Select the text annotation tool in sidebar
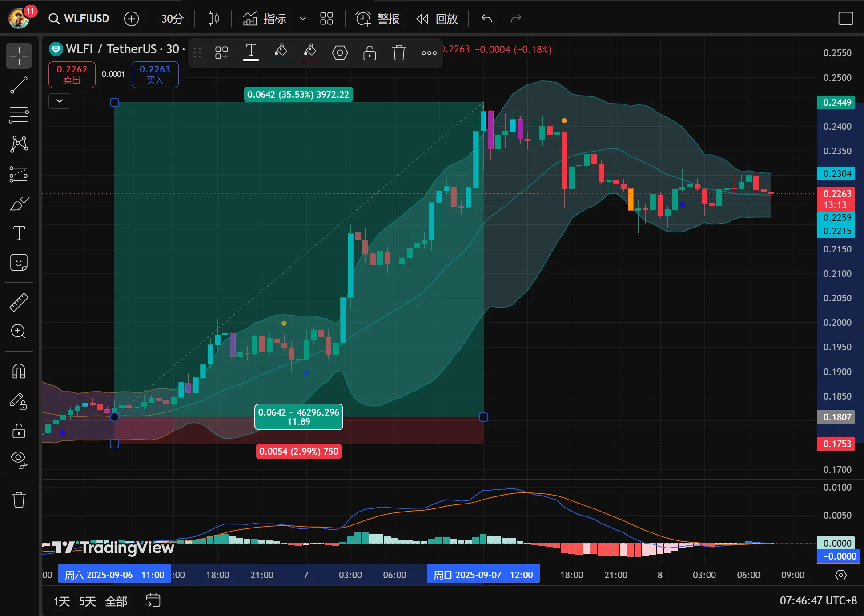 coord(19,233)
